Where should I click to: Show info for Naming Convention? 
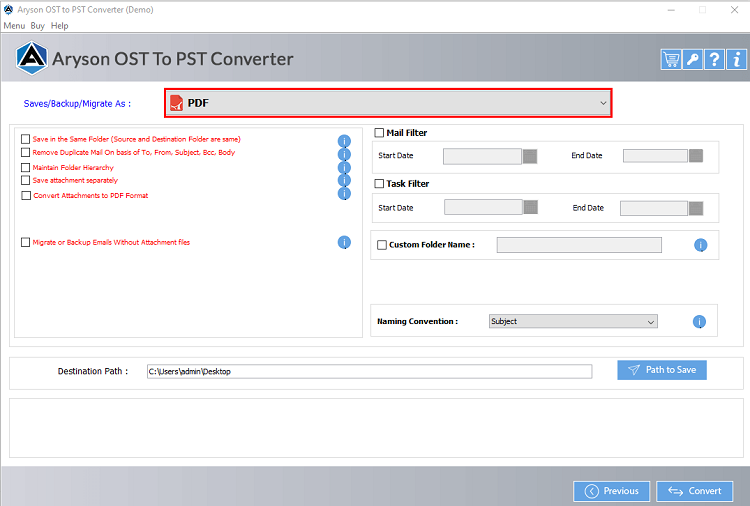coord(699,322)
